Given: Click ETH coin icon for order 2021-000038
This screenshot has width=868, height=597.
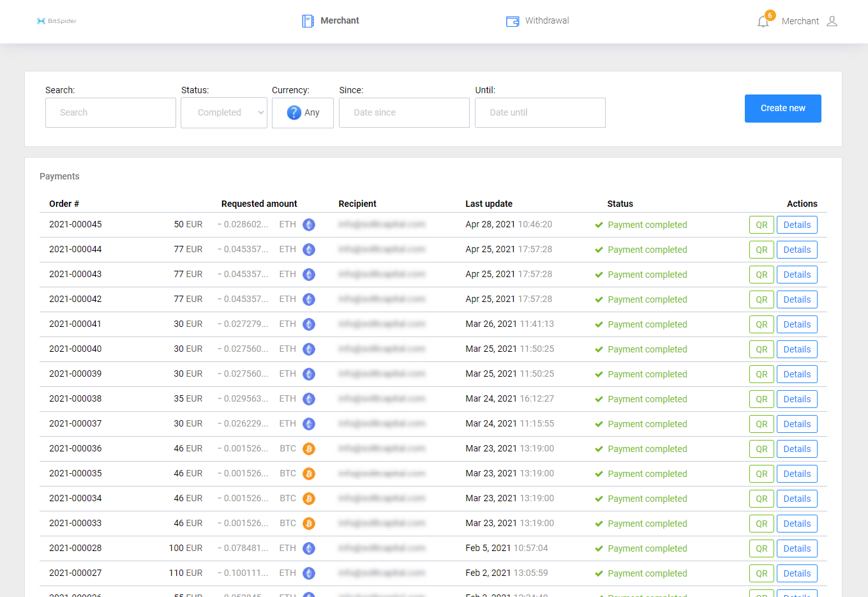Looking at the screenshot, I should 309,399.
